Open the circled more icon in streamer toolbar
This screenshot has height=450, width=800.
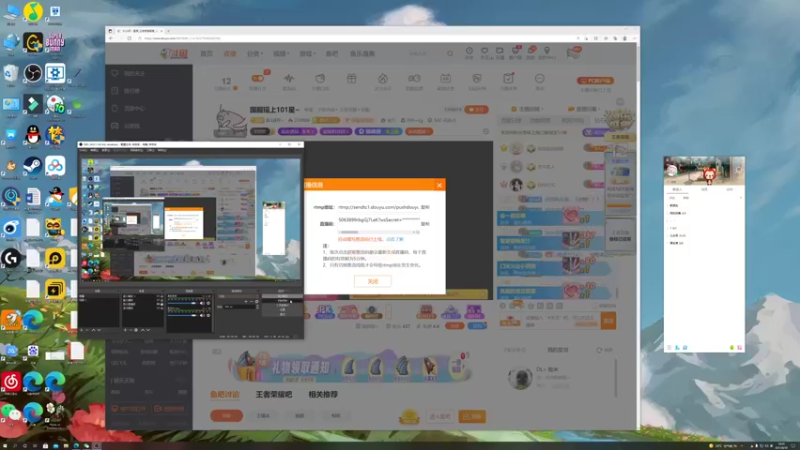pos(539,79)
